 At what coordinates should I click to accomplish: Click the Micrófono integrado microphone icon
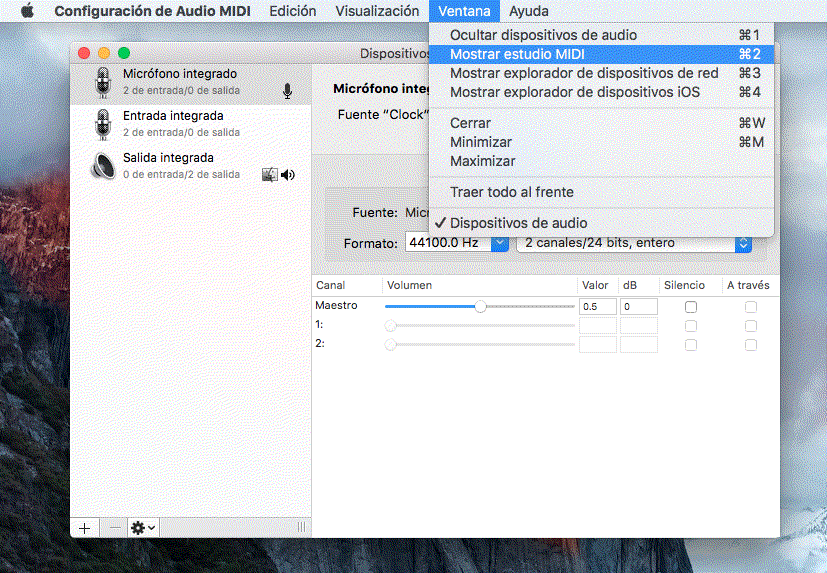101,82
